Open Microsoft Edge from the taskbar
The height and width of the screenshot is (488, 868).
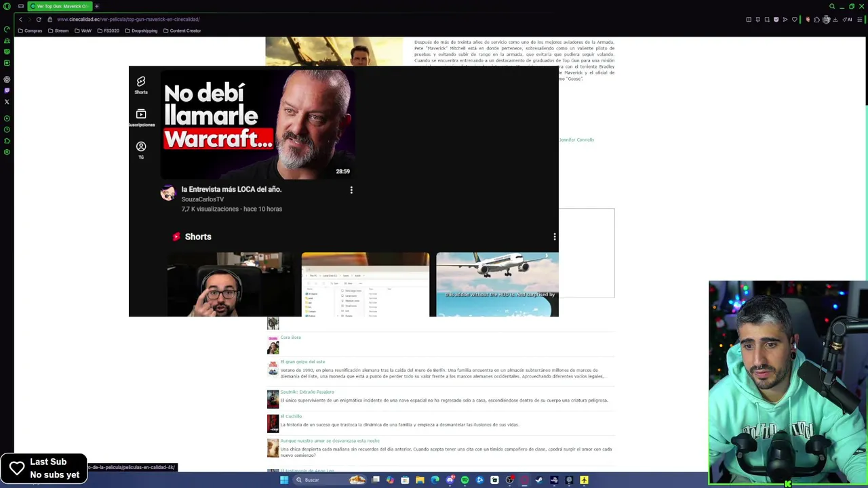435,480
